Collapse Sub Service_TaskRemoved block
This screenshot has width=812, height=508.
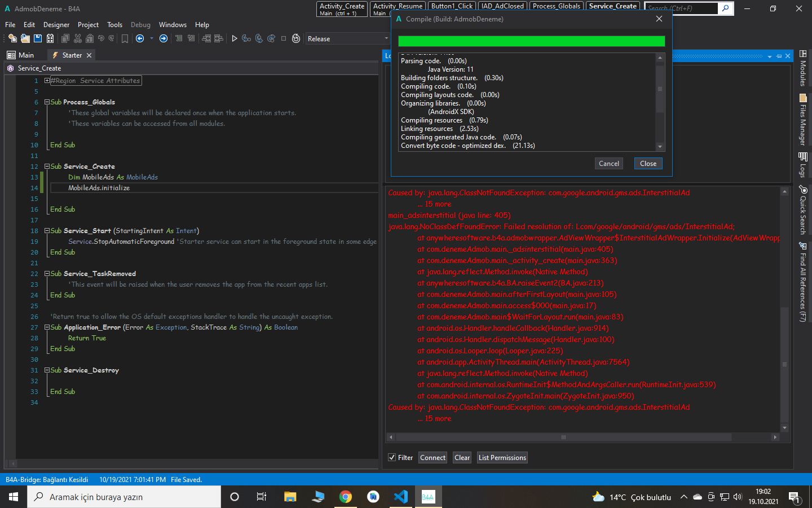47,274
